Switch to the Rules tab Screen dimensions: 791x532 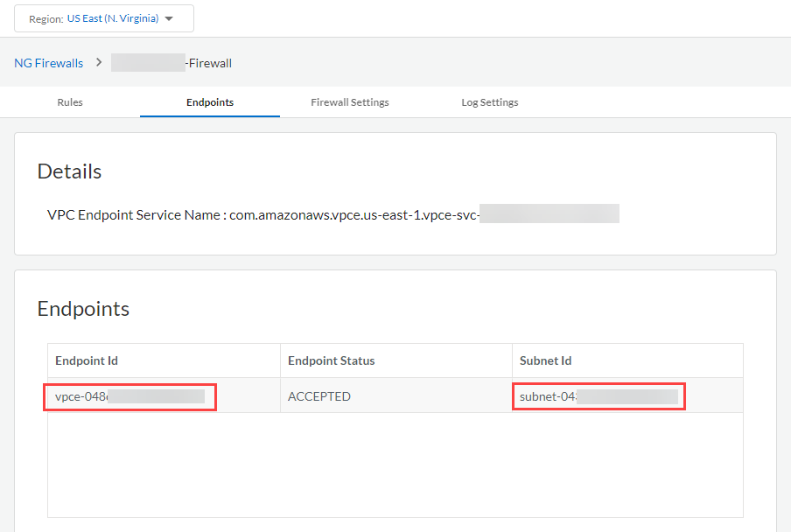pos(70,102)
